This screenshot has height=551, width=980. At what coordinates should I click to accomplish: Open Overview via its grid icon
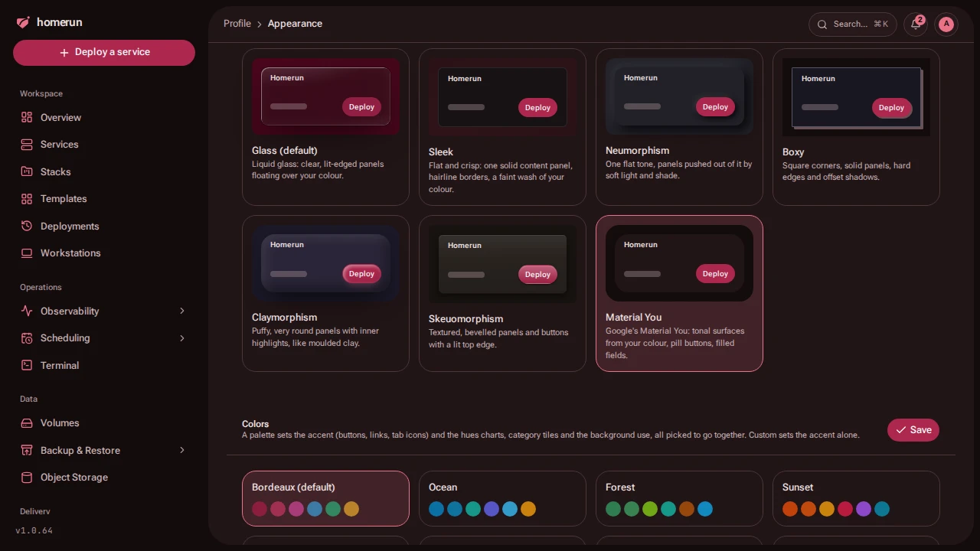(x=27, y=117)
